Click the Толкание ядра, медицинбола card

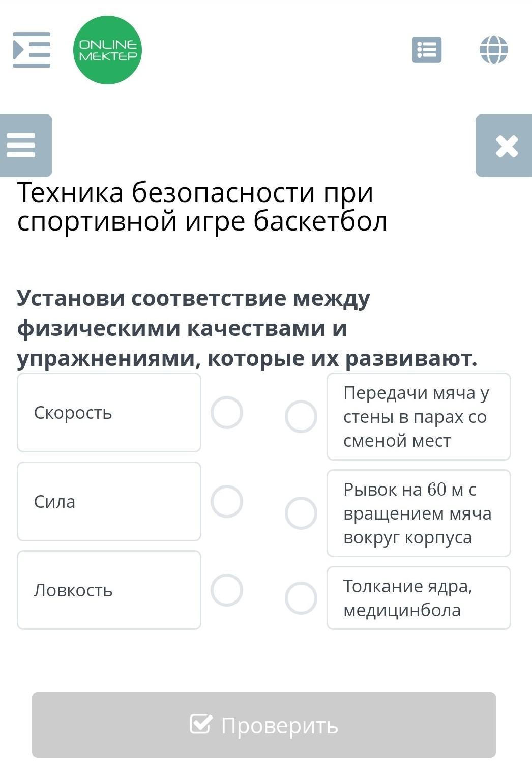(418, 598)
